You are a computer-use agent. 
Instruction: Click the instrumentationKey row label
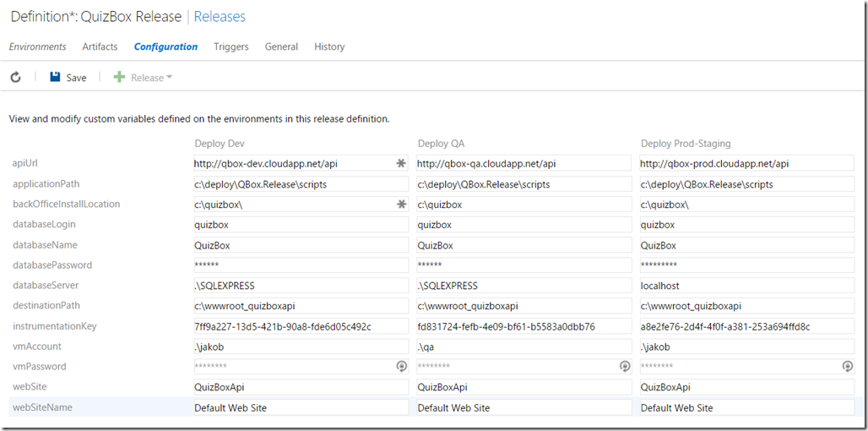54,326
